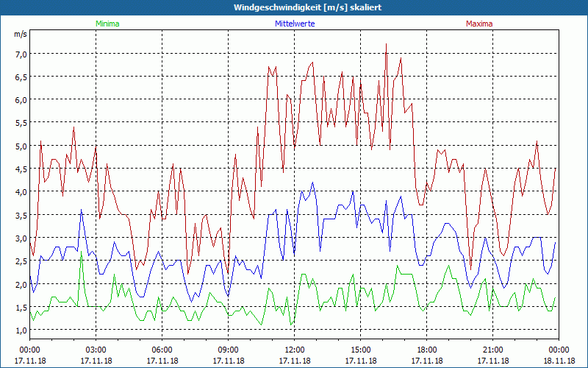The image size is (588, 368).
Task: Click the 2,5 y-axis value
Action: [21, 261]
